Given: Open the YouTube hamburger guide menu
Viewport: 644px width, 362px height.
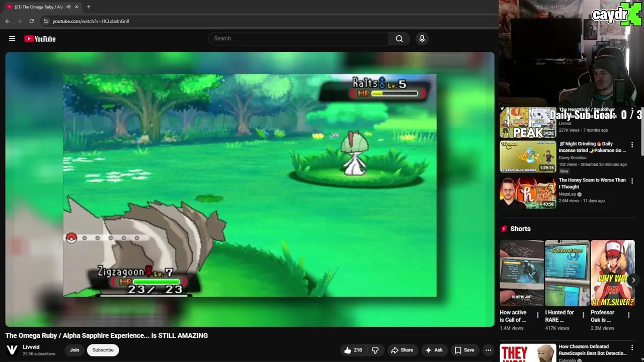Looking at the screenshot, I should [x=12, y=39].
